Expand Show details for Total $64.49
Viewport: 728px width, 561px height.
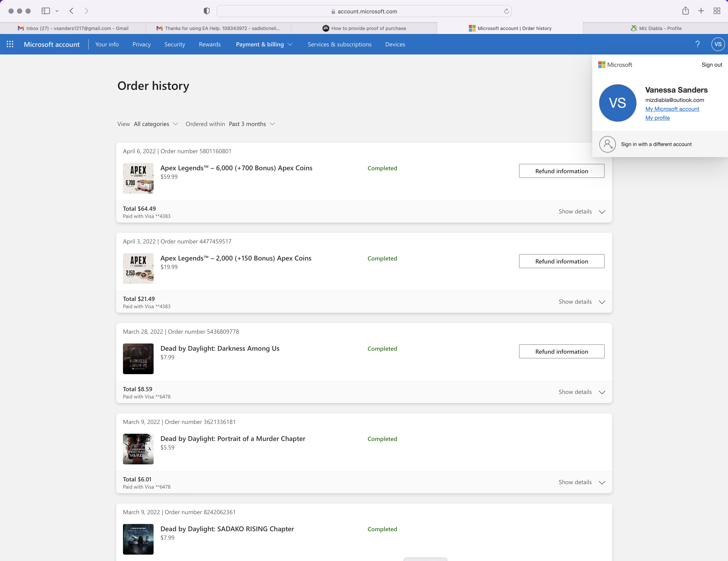click(582, 212)
